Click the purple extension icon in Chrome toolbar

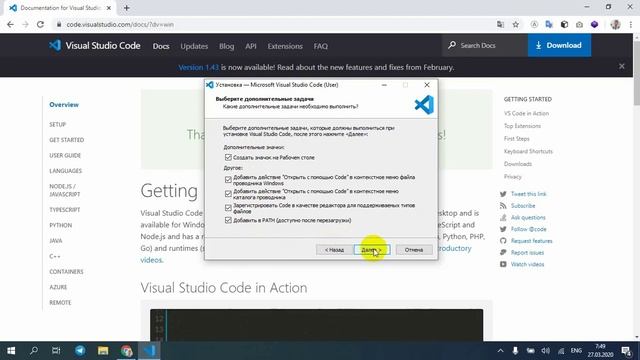595,24
